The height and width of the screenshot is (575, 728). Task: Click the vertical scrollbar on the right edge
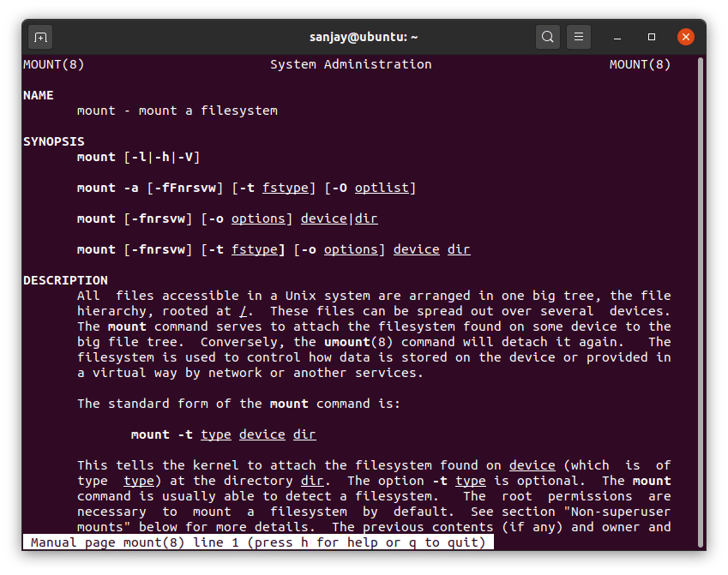701,300
